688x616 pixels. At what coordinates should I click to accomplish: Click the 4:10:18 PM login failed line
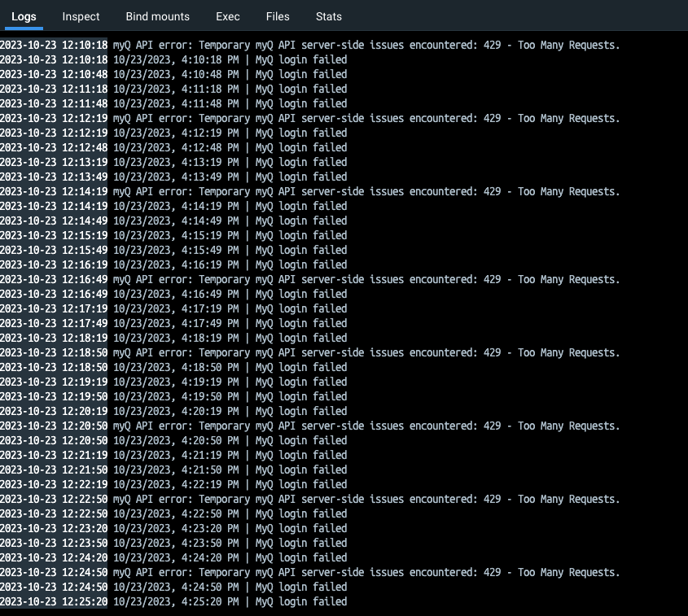click(x=173, y=59)
